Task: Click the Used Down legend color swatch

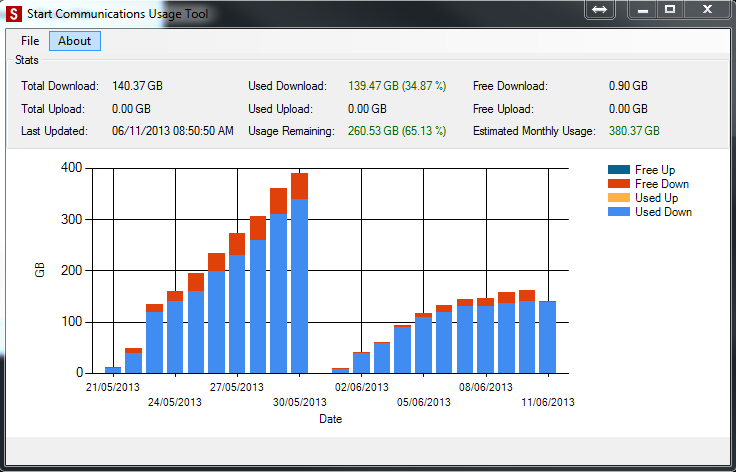Action: pyautogui.click(x=619, y=212)
